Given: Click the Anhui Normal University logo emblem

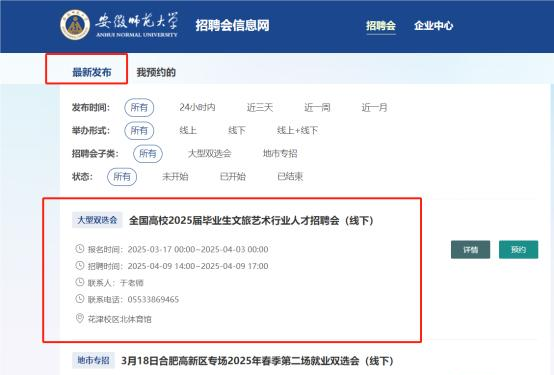Looking at the screenshot, I should (x=75, y=25).
